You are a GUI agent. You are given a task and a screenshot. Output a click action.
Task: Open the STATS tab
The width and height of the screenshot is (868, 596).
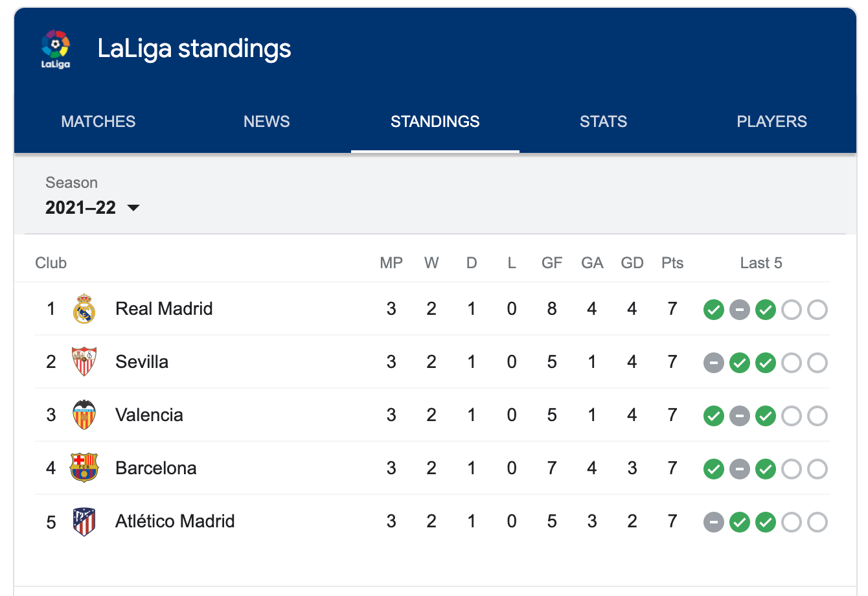click(x=603, y=121)
